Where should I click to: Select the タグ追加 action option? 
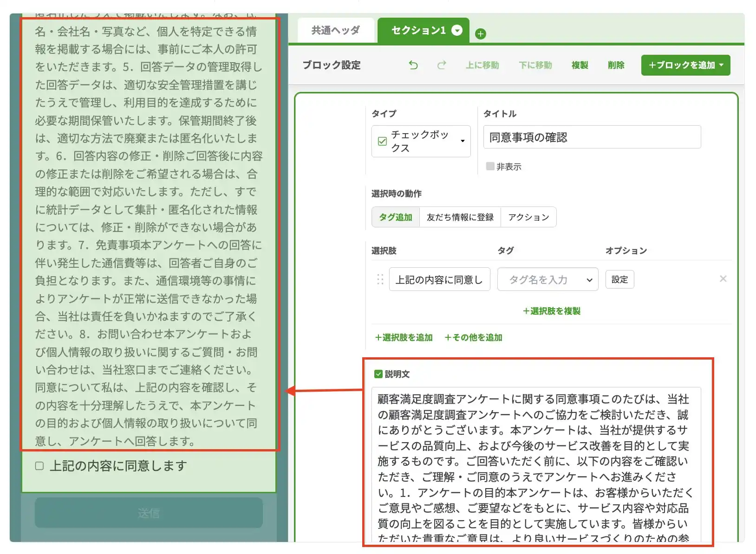(396, 217)
